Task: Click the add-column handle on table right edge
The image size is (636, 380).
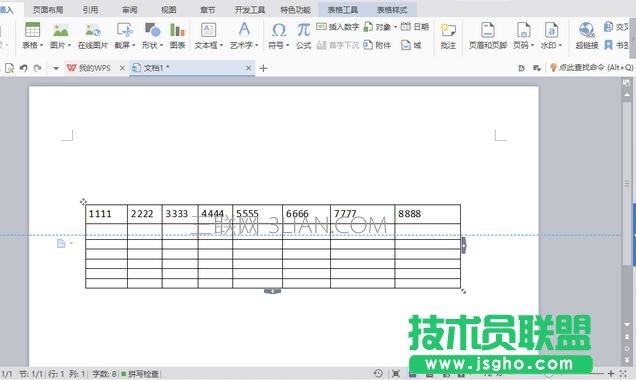Action: [x=464, y=245]
